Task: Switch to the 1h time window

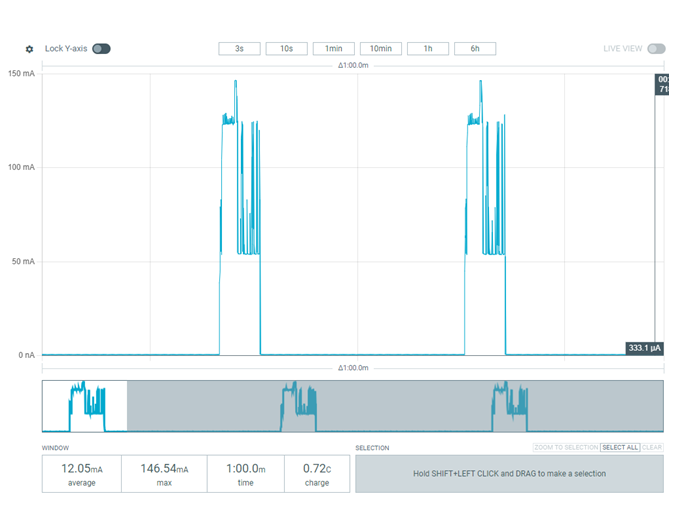Action: click(x=428, y=49)
